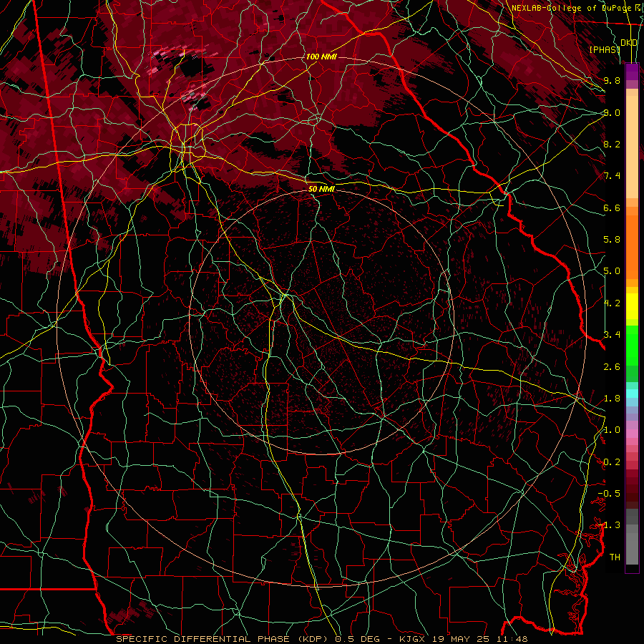Select the 1.8 legend value
Screen dimensions: 644x644
612,399
